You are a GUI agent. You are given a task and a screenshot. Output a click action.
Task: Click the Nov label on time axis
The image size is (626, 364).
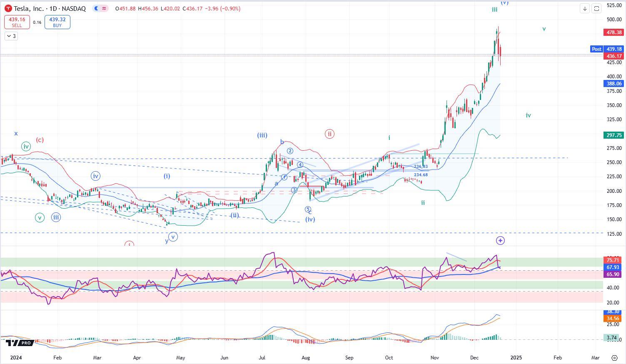435,357
